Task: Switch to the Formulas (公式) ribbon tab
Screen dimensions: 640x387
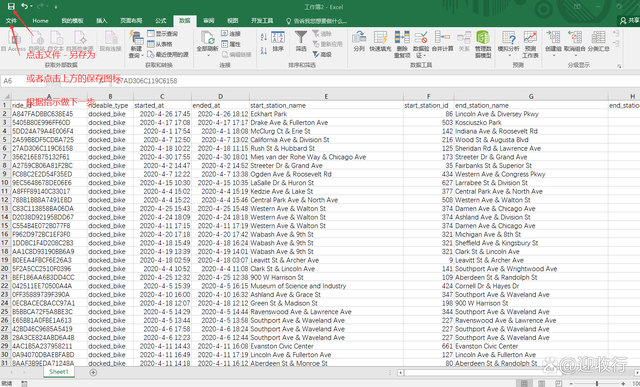Action: 161,20
